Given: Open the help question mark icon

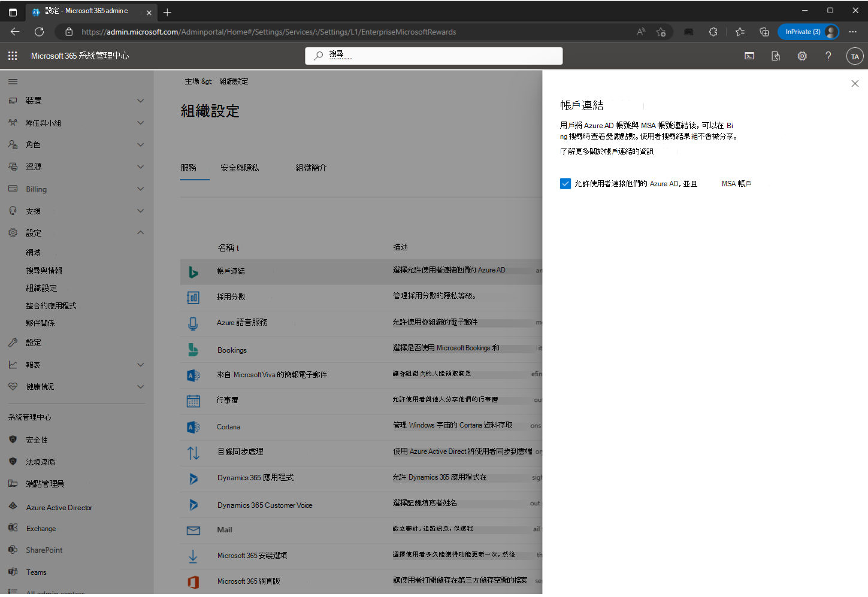Looking at the screenshot, I should click(x=828, y=56).
